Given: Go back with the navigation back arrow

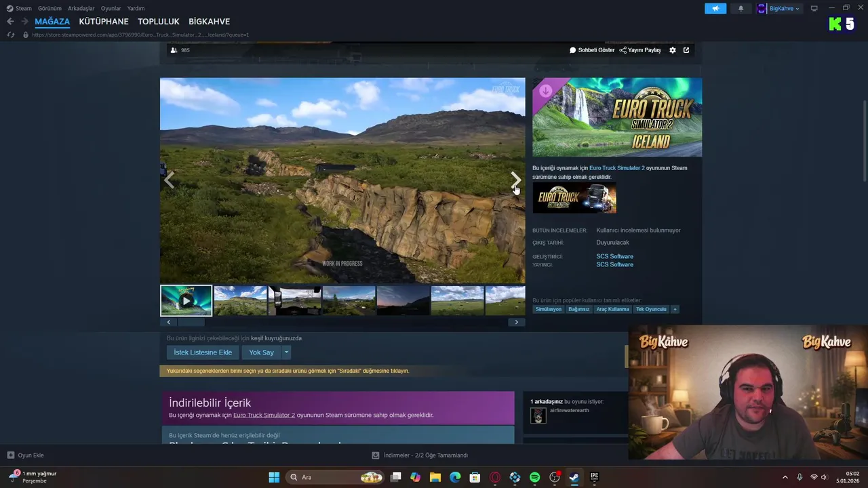Looking at the screenshot, I should [x=10, y=22].
